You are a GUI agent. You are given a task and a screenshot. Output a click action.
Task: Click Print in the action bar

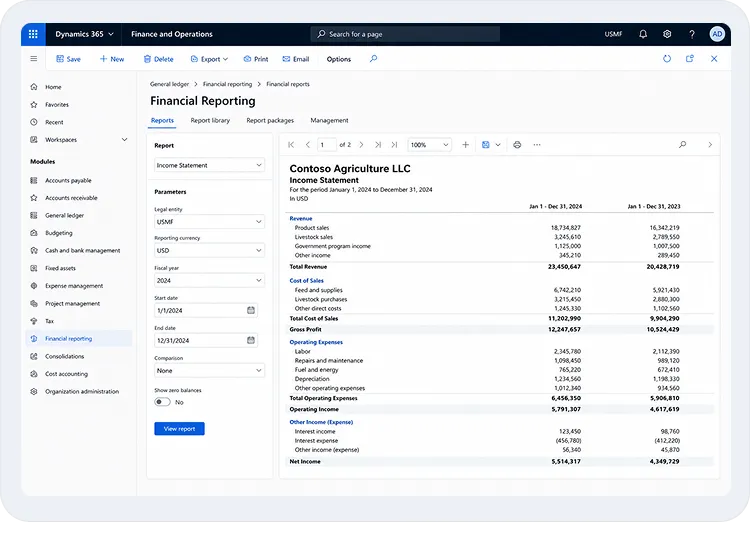pos(256,59)
